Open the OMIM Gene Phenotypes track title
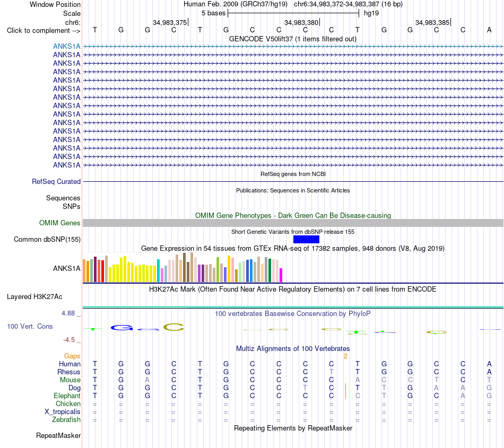Screen dimensions: 504x448 [x=293, y=215]
